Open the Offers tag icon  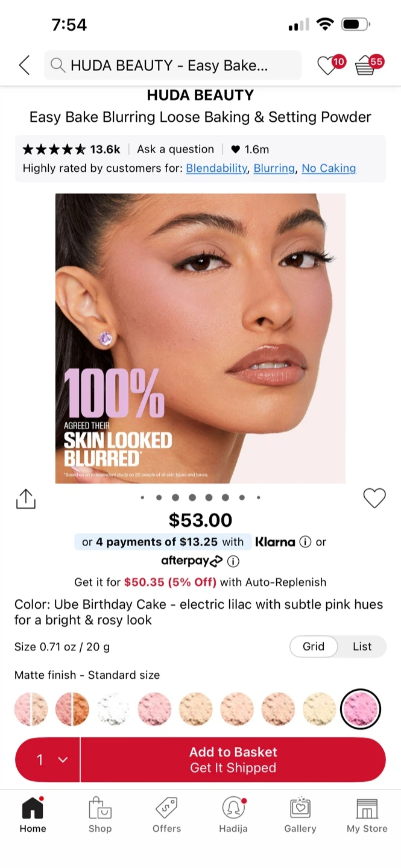[x=166, y=808]
